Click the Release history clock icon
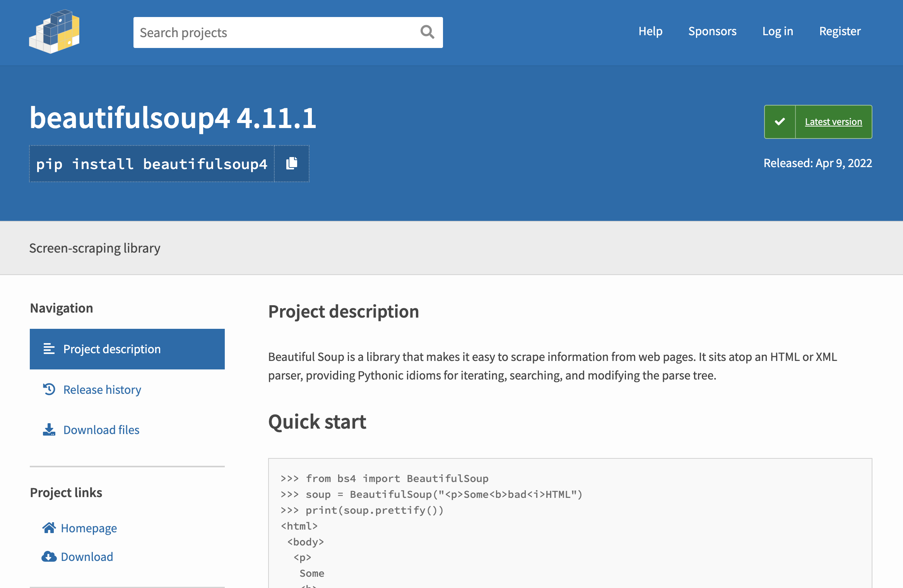Viewport: 903px width, 588px height. point(49,389)
